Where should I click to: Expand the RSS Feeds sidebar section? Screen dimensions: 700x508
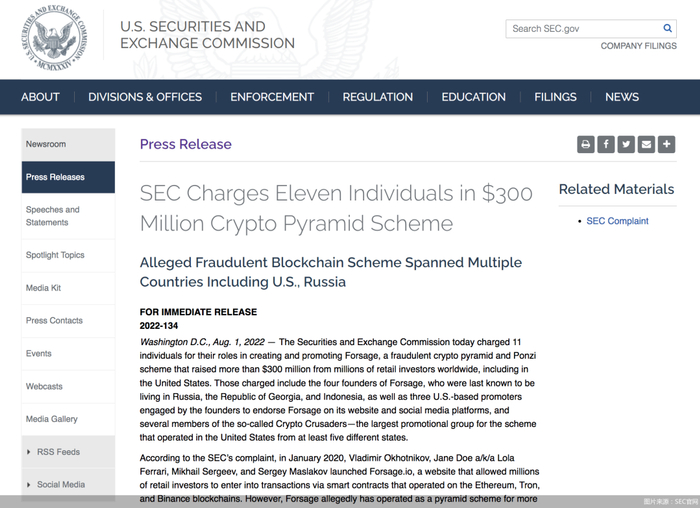coord(58,452)
